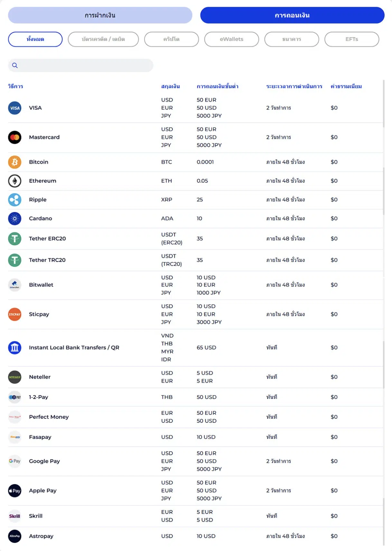Click the Astropay method name
The image size is (392, 551).
[41, 536]
